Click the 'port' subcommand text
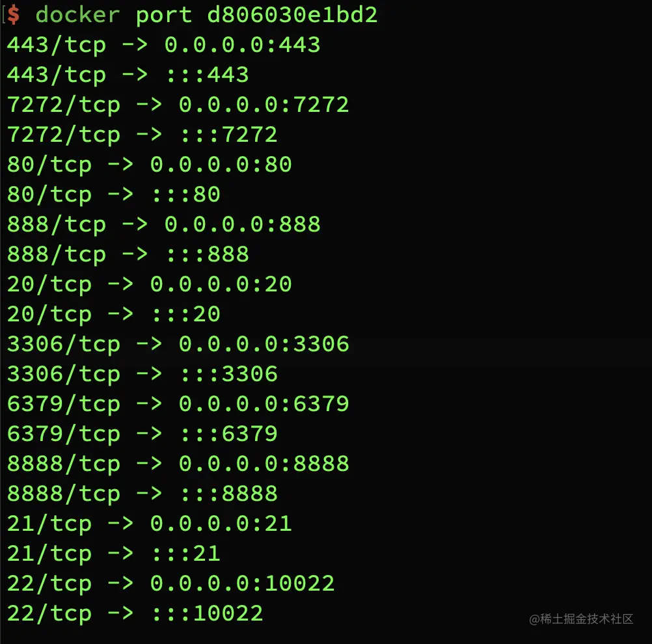Image resolution: width=652 pixels, height=644 pixels. point(164,16)
